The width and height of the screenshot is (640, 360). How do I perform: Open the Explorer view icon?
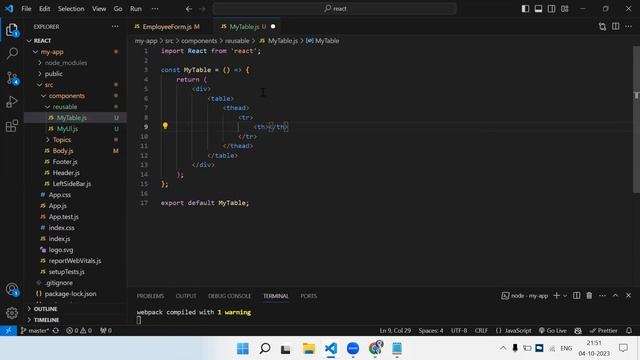[x=12, y=30]
